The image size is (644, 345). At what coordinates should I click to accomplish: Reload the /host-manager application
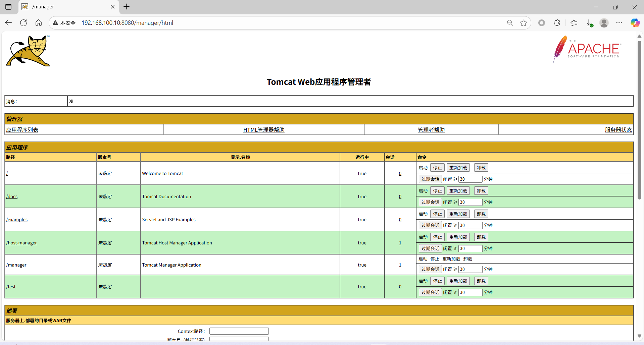click(x=458, y=237)
